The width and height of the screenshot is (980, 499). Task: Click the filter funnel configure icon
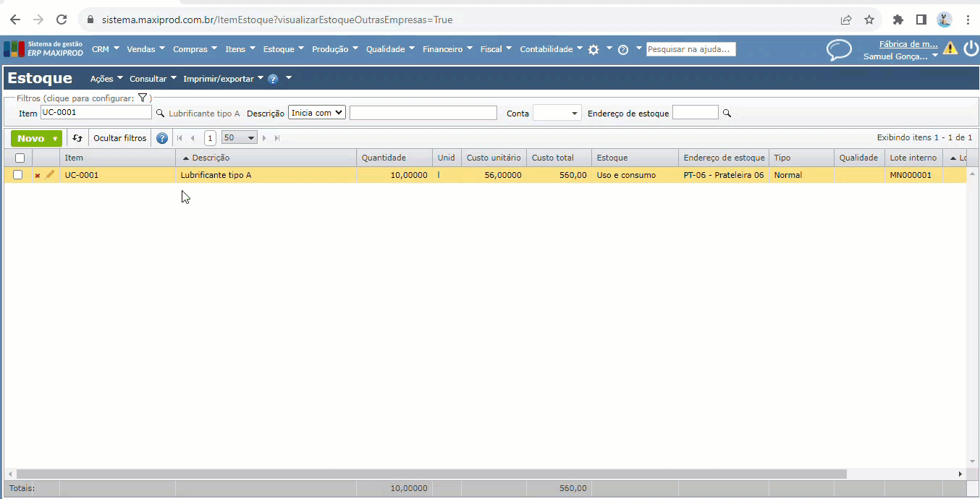click(x=143, y=98)
